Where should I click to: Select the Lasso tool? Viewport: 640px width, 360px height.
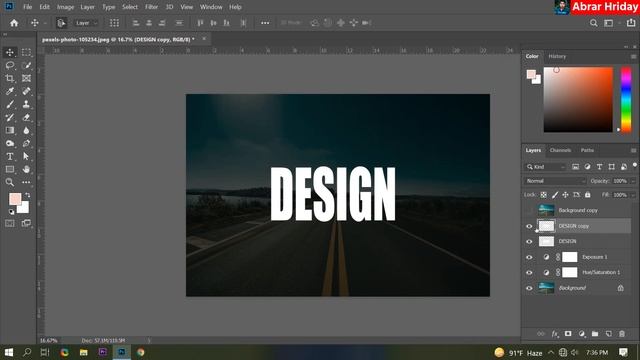click(x=10, y=65)
